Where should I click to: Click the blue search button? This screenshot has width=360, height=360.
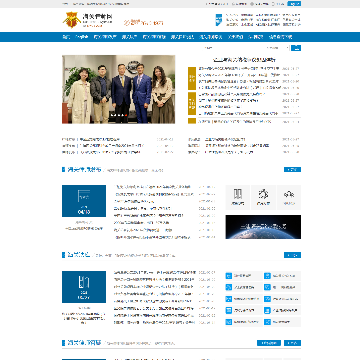pyautogui.click(x=296, y=48)
